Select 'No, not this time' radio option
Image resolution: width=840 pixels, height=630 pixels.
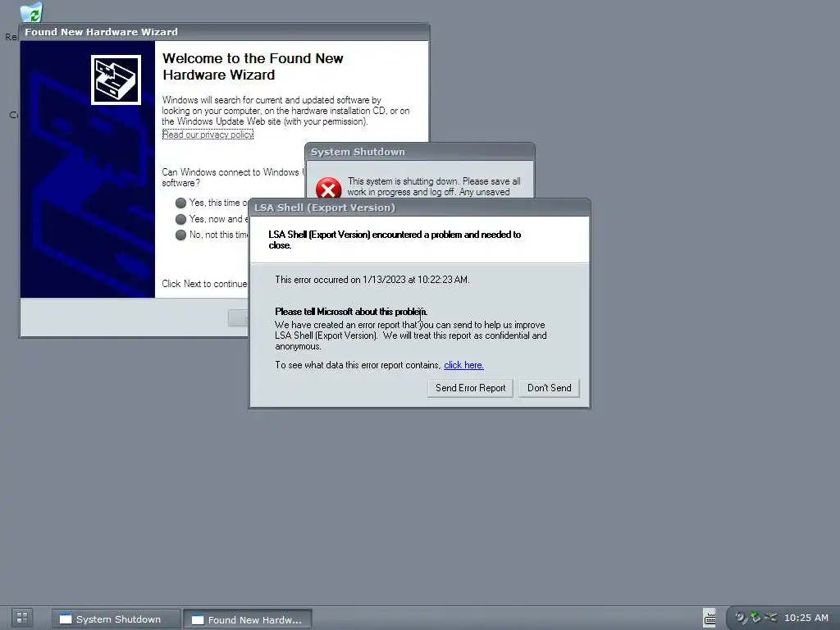pyautogui.click(x=180, y=235)
